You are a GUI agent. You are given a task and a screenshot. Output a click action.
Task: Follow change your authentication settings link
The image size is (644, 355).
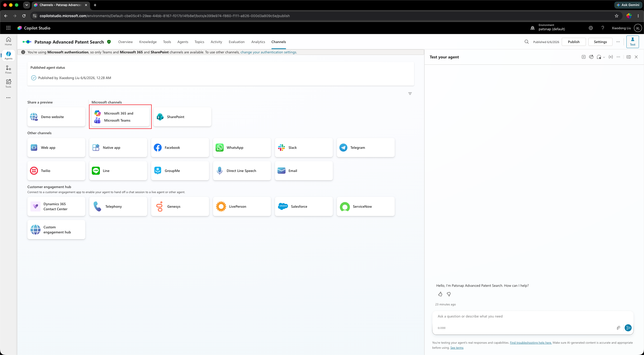click(269, 52)
